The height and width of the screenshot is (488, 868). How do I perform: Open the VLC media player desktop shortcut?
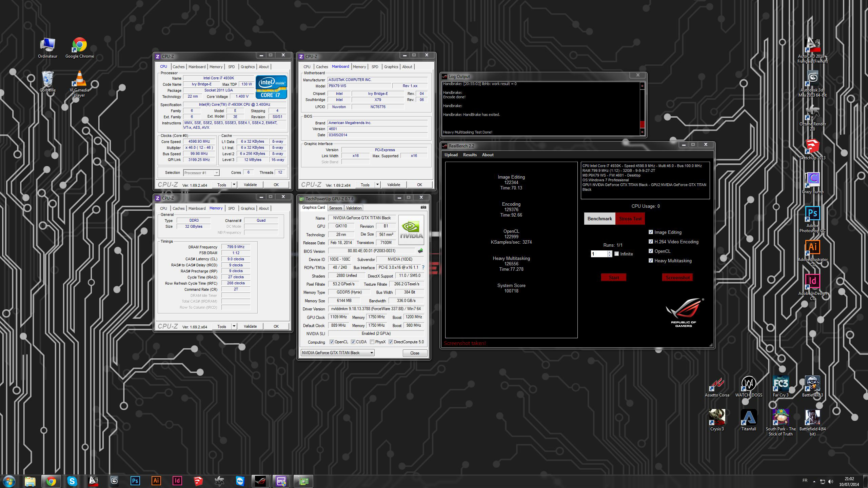coord(79,84)
